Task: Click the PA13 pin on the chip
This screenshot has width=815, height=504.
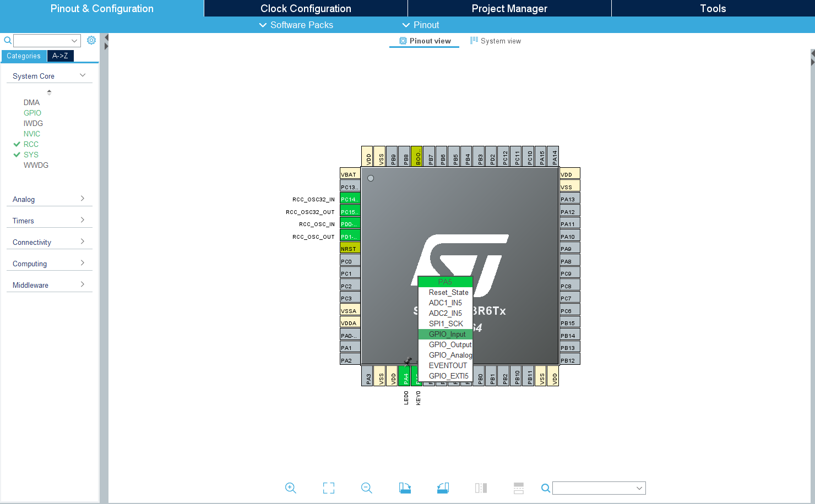Action: pyautogui.click(x=570, y=199)
